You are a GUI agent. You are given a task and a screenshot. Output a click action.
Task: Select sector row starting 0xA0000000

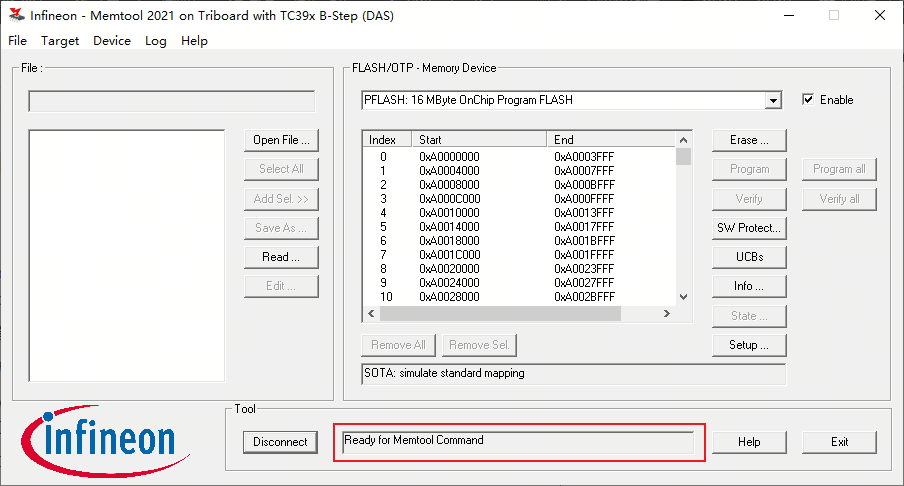pyautogui.click(x=519, y=157)
